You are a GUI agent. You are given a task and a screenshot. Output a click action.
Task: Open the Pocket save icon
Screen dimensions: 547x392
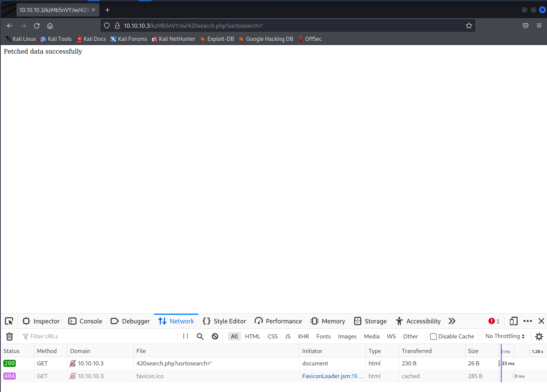coord(526,25)
